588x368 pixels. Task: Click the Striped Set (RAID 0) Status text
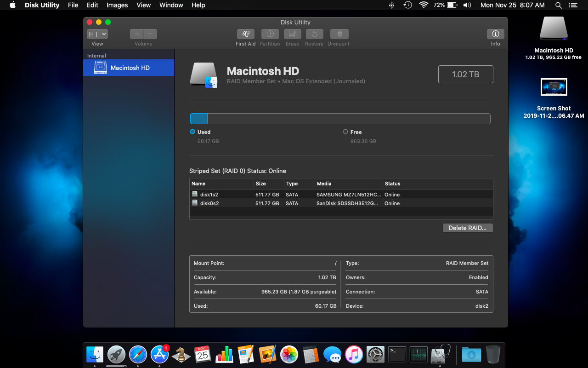pos(237,171)
